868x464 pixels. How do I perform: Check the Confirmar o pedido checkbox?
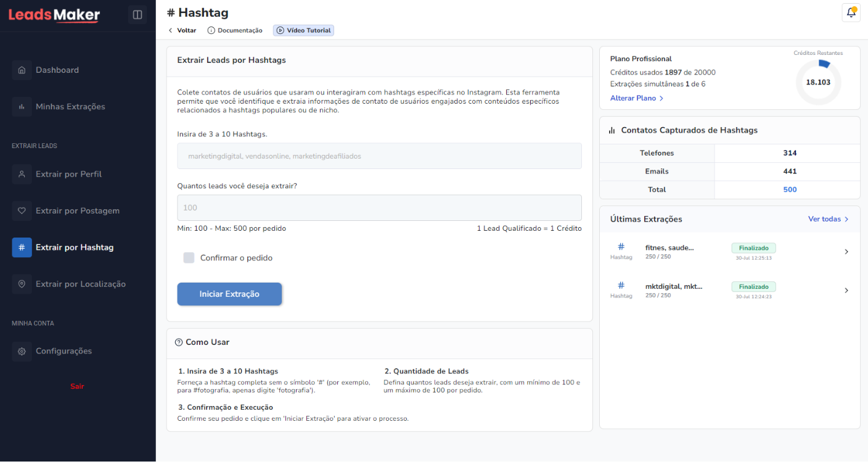(x=189, y=258)
